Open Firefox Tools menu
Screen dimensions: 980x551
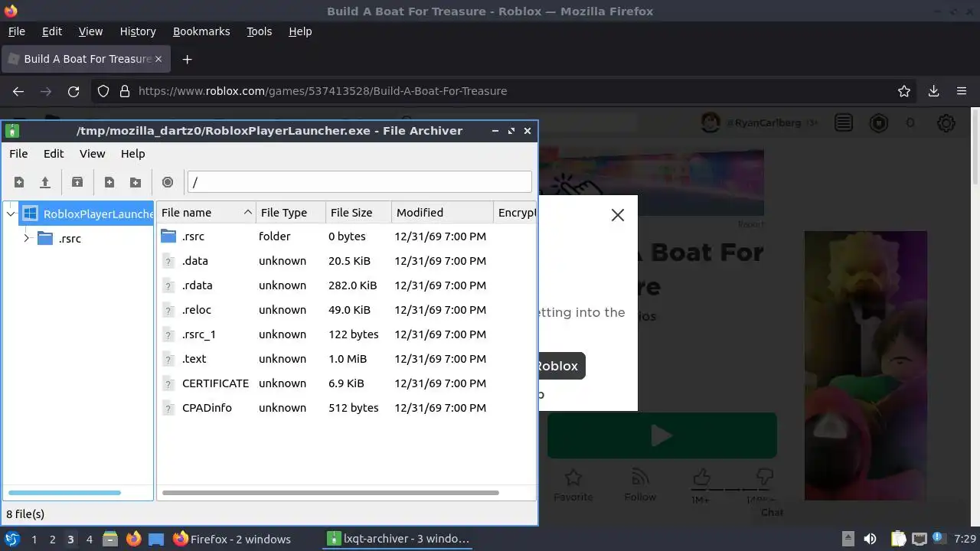tap(259, 31)
